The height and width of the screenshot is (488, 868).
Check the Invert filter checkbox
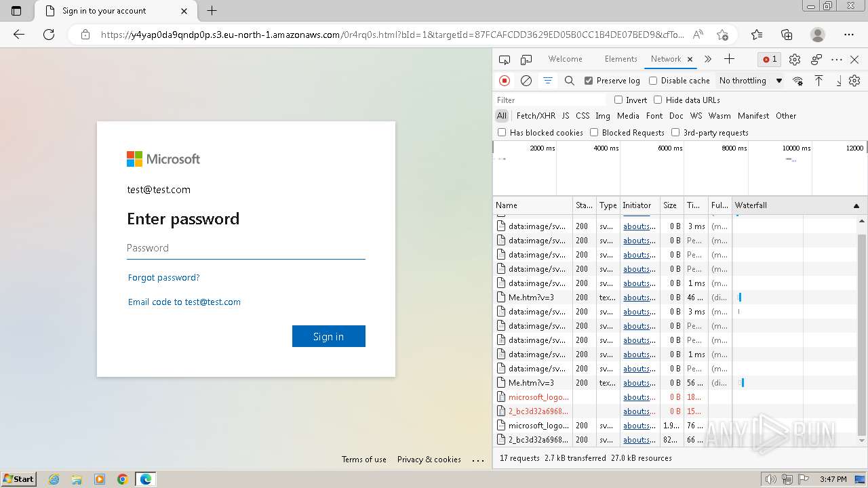(x=618, y=100)
